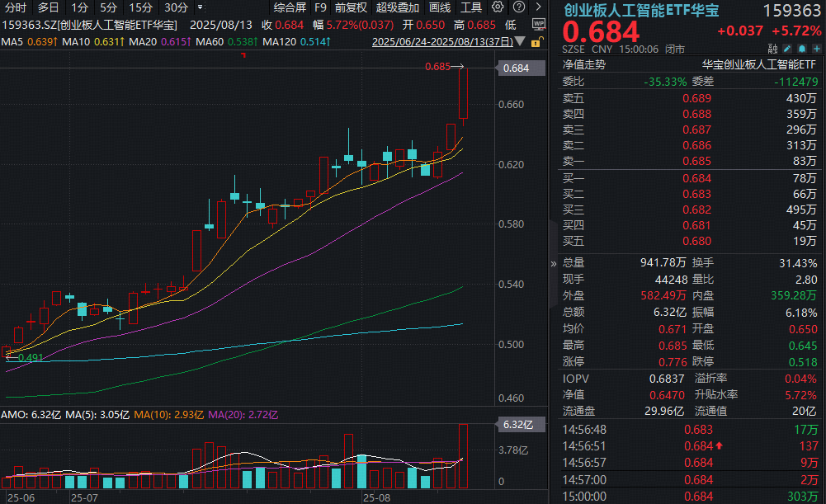Expand side panel arrow next to 总量
Viewport: 826px width, 504px height.
[554, 263]
